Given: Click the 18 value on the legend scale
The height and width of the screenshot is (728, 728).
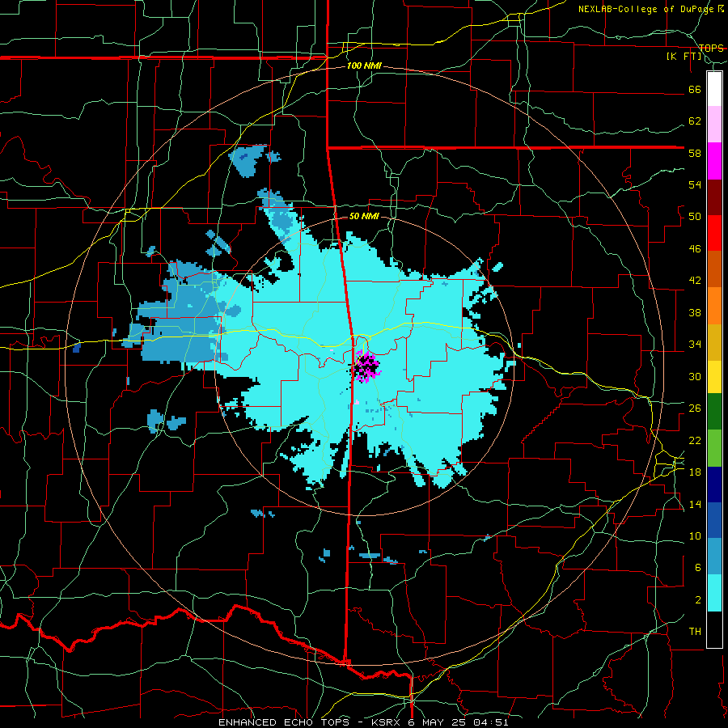Looking at the screenshot, I should 695,472.
